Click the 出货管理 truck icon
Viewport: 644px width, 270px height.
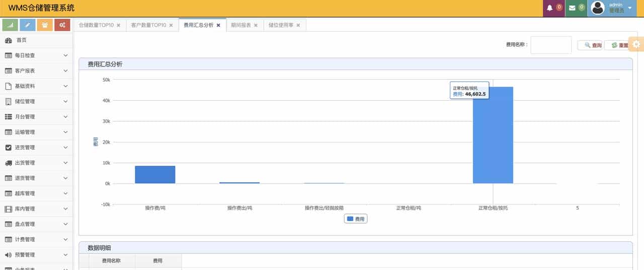coord(8,163)
